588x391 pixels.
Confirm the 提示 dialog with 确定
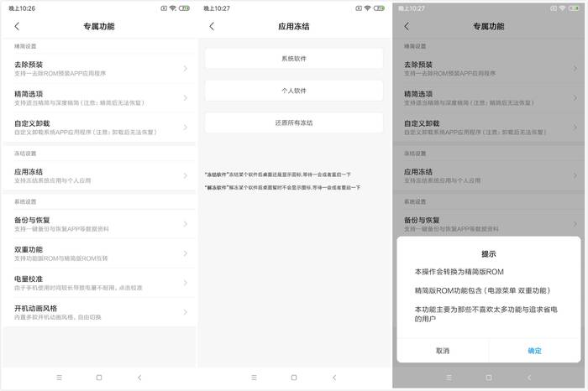pos(535,351)
